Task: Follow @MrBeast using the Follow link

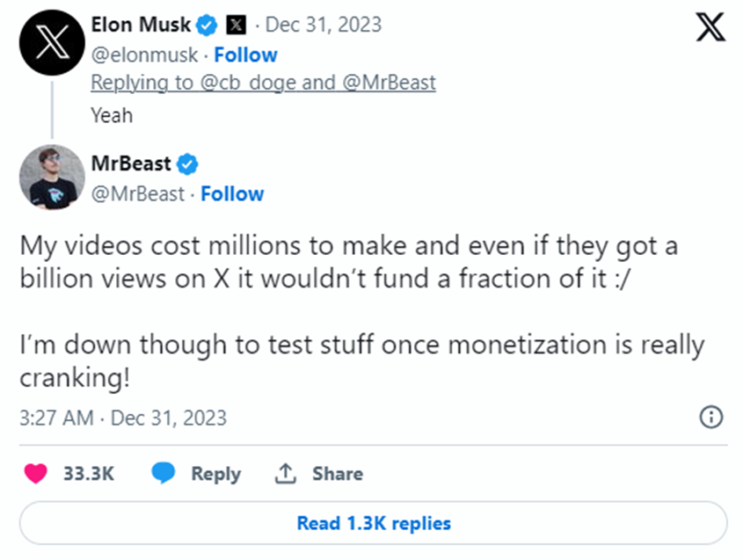Action: (x=232, y=193)
